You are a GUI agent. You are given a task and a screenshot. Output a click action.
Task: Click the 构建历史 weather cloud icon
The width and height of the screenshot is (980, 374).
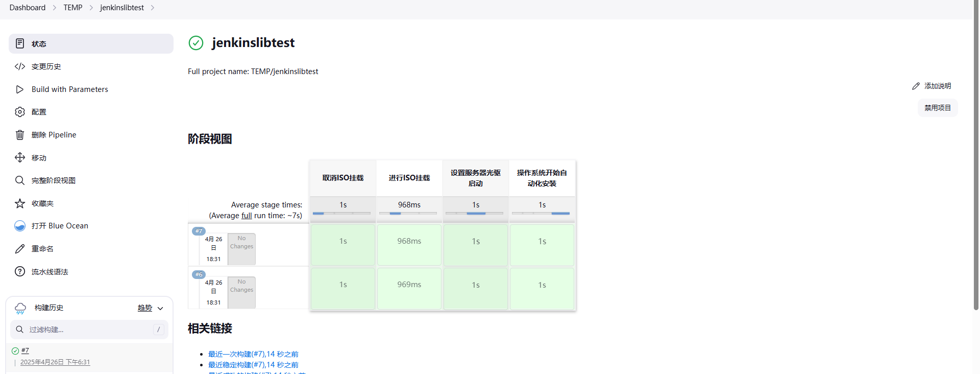(20, 308)
